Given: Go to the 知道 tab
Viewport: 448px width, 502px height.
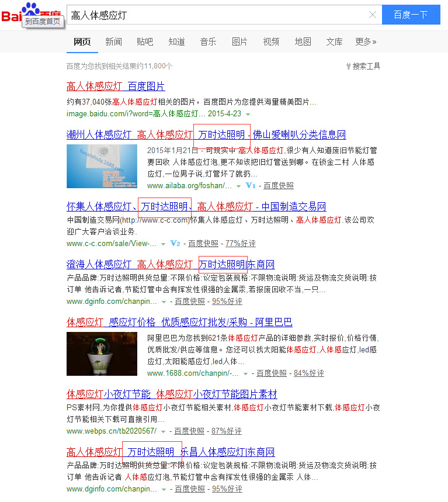Looking at the screenshot, I should (176, 42).
